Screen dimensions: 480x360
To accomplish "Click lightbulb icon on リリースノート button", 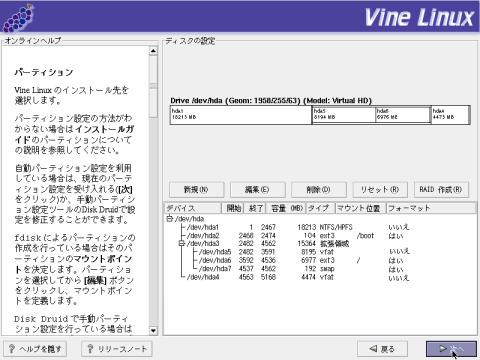I will [90, 349].
